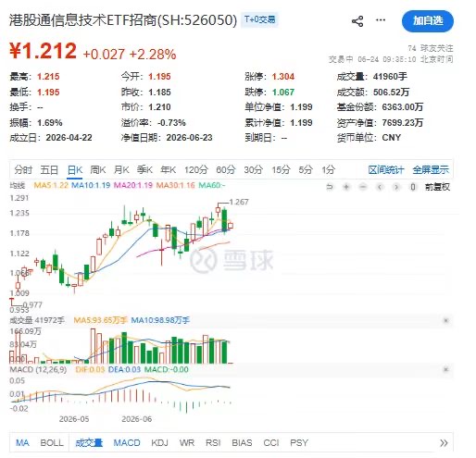The height and width of the screenshot is (458, 476).
Task: Open the 前复权 adjustment dropdown
Action: [x=437, y=187]
